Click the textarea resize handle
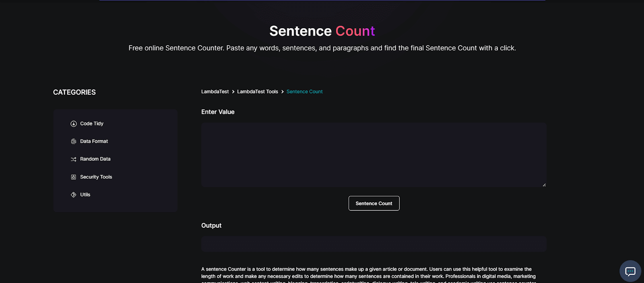Viewport: 644px width, 283px height. click(x=544, y=185)
